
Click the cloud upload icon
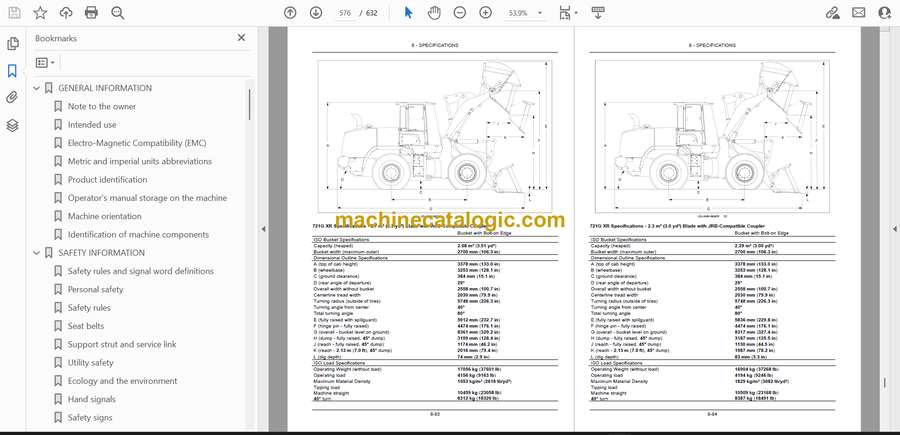click(66, 13)
